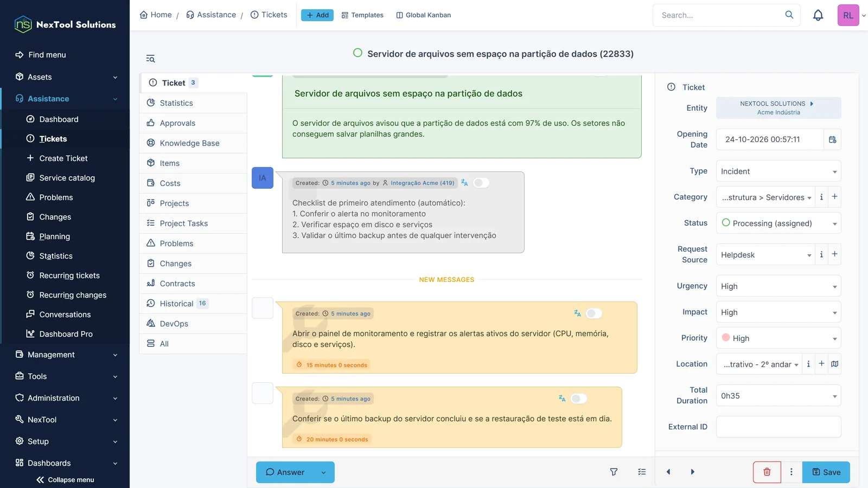Open the Statistics tab of the ticket
This screenshot has width=868, height=488.
point(193,103)
